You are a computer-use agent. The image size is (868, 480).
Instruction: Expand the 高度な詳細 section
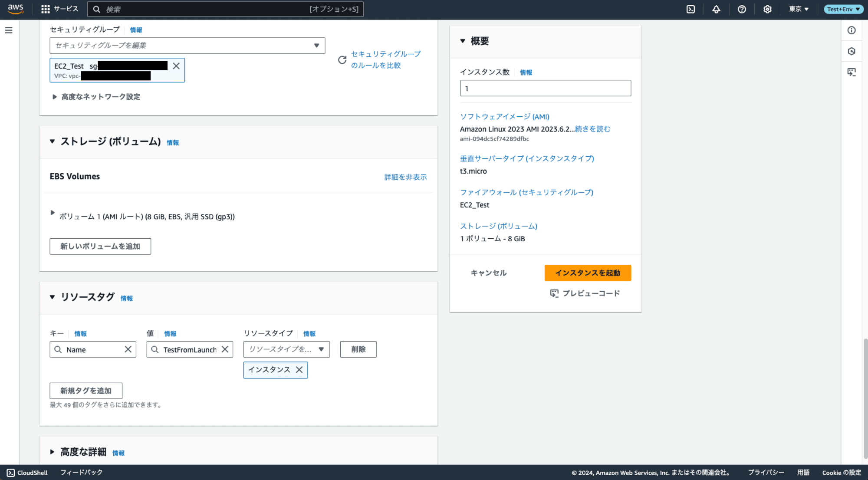(52, 452)
